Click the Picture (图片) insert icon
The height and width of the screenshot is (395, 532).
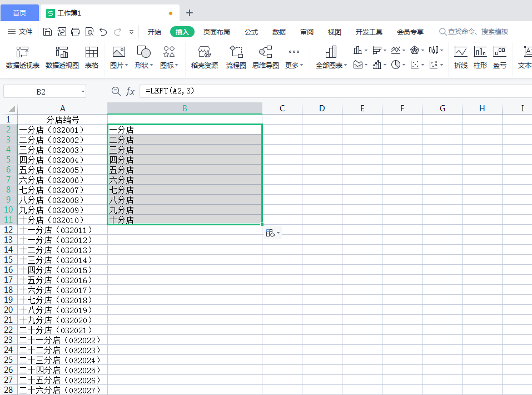tap(119, 57)
